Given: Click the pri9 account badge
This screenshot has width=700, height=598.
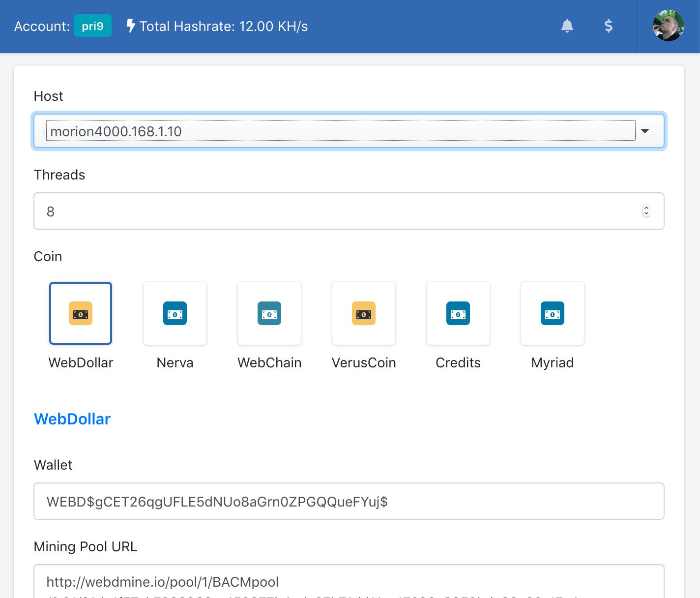Looking at the screenshot, I should (x=92, y=26).
